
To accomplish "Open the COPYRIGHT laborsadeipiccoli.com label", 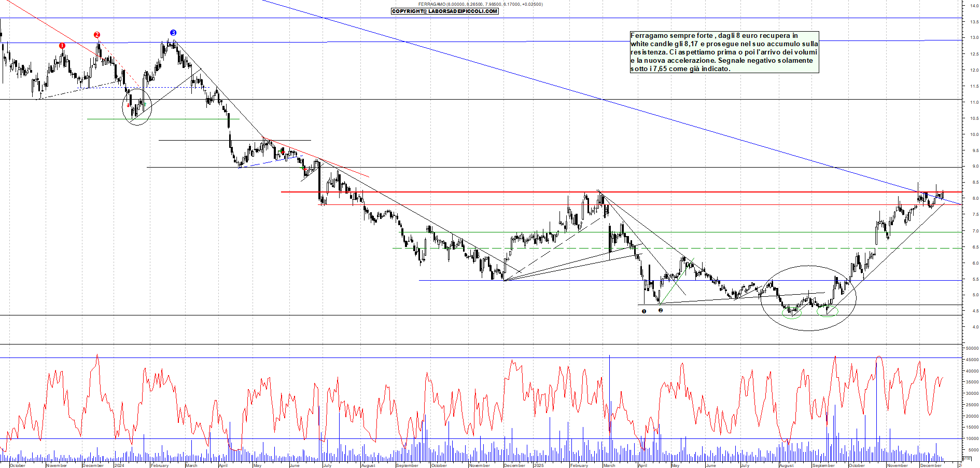I will (x=445, y=11).
